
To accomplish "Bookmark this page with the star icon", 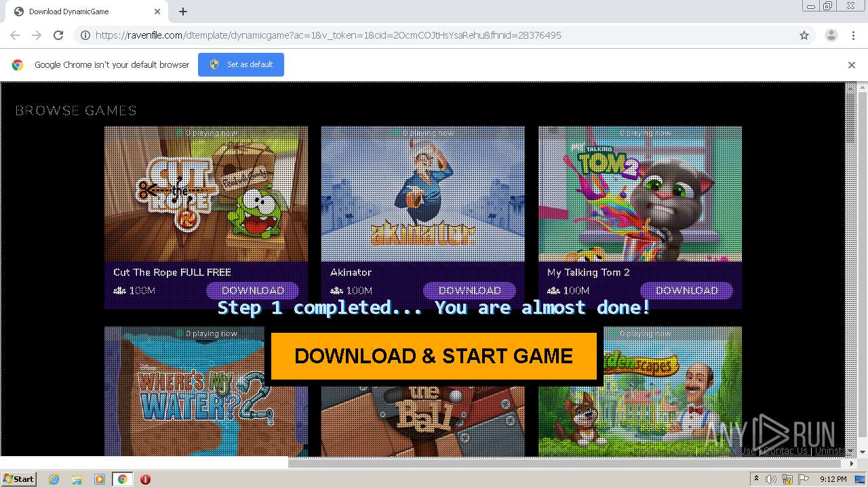I will point(804,35).
